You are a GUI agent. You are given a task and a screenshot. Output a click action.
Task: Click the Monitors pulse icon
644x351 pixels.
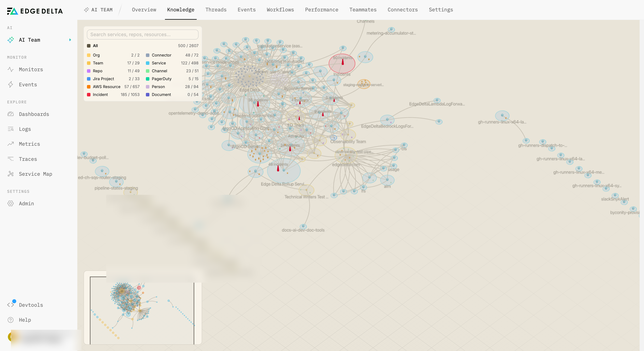click(x=11, y=69)
